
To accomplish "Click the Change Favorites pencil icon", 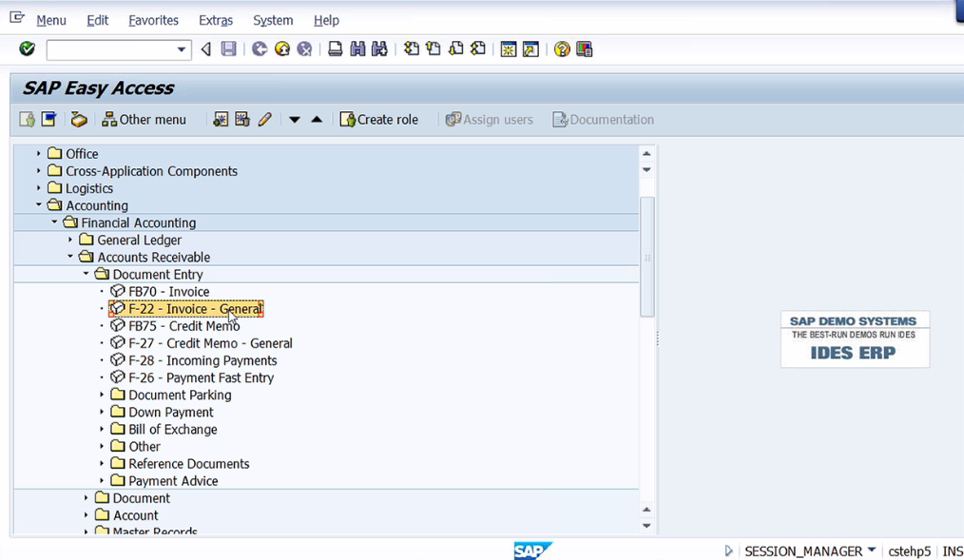I will click(265, 119).
